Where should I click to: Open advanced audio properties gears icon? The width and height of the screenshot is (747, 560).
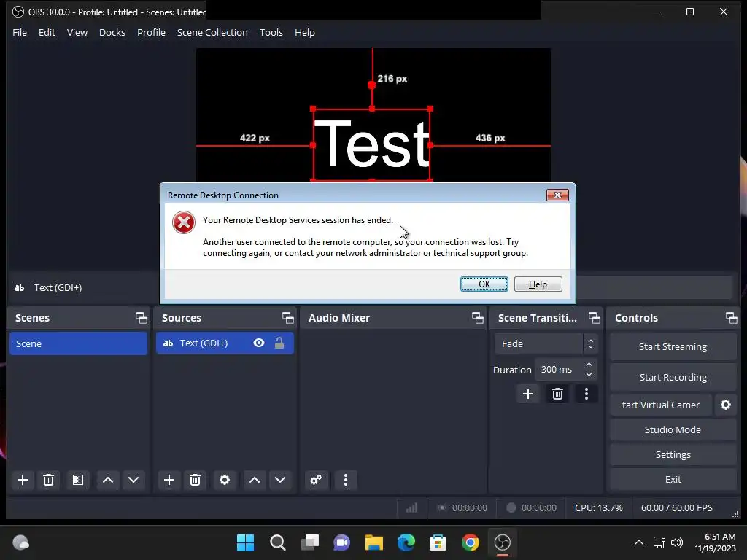tap(316, 480)
